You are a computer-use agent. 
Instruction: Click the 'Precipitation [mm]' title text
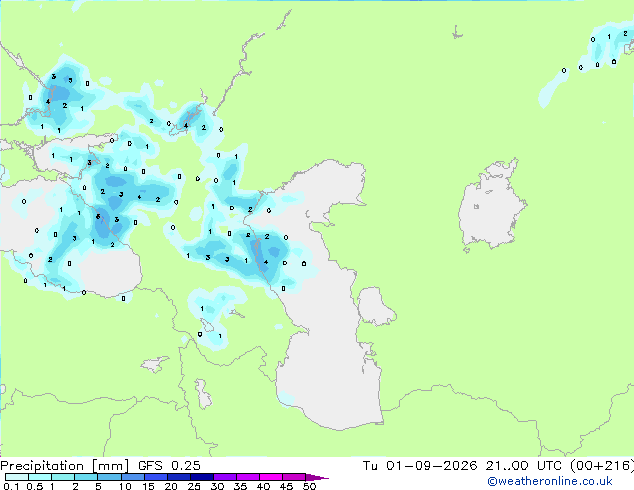tap(64, 466)
